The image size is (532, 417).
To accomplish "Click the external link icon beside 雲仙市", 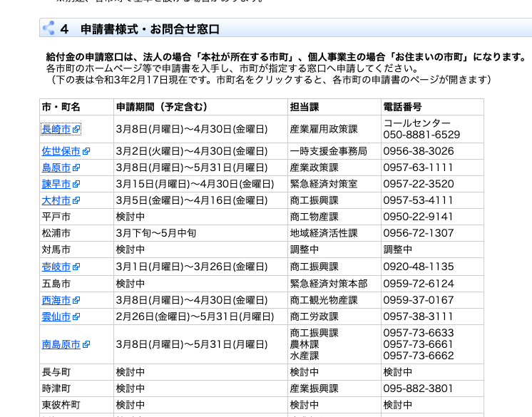I will pos(76,316).
